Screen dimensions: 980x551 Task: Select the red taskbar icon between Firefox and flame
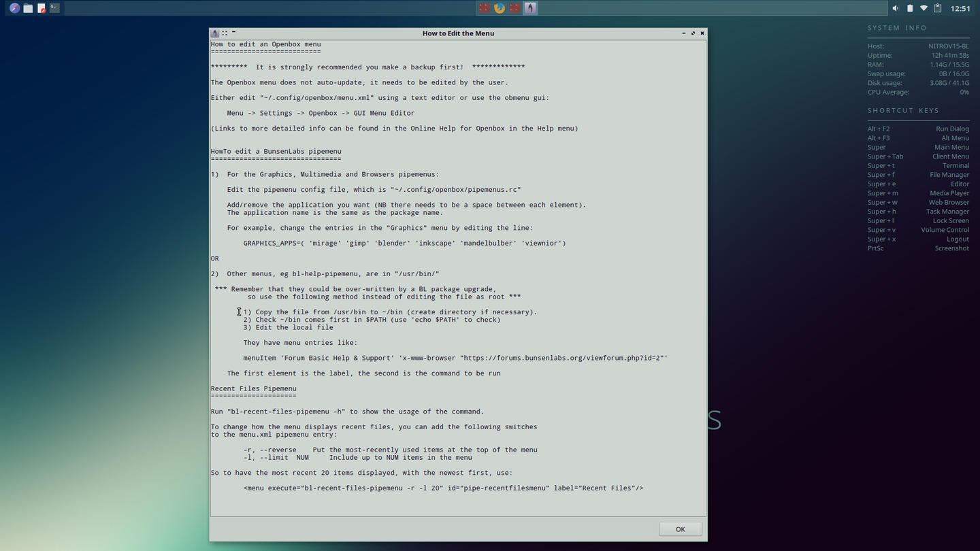click(x=515, y=8)
